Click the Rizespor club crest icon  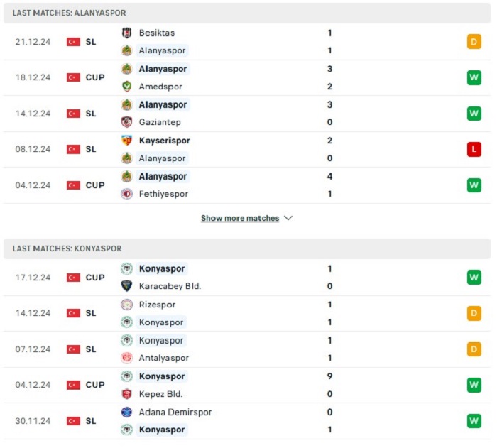click(127, 305)
